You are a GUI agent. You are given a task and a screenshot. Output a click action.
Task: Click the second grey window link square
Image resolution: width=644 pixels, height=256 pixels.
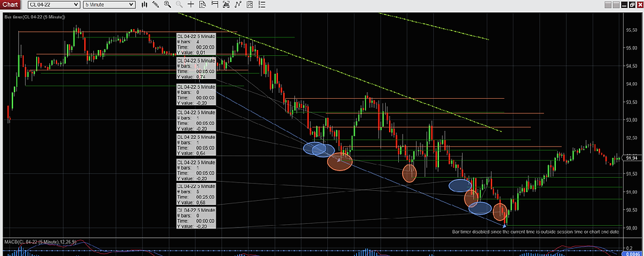click(x=616, y=5)
